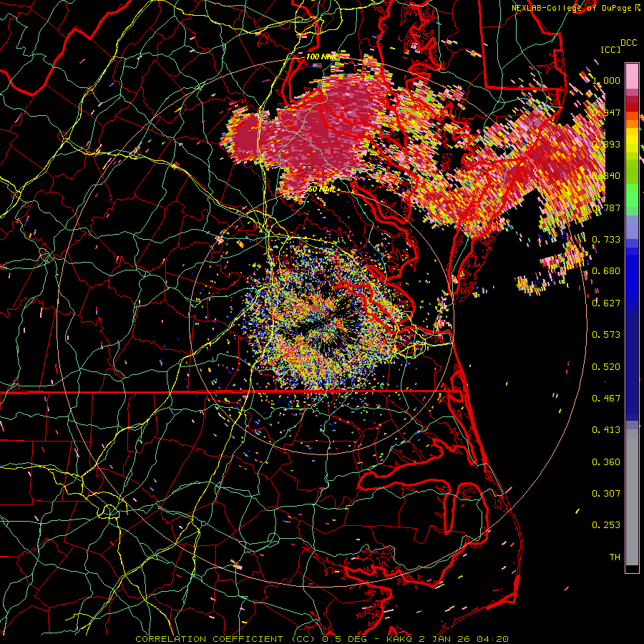This screenshot has height=644, width=644.
Task: Click the [CC] units label
Action: click(x=611, y=49)
